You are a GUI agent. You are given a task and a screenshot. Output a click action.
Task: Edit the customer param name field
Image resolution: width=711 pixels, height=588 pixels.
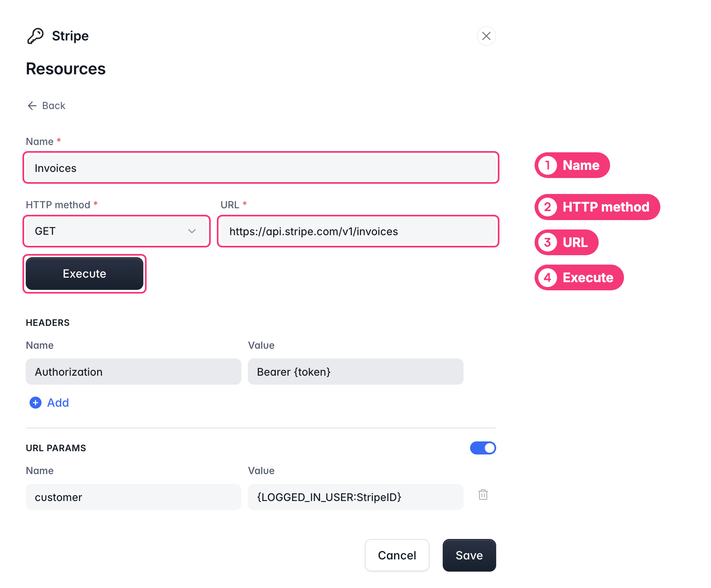pyautogui.click(x=134, y=497)
